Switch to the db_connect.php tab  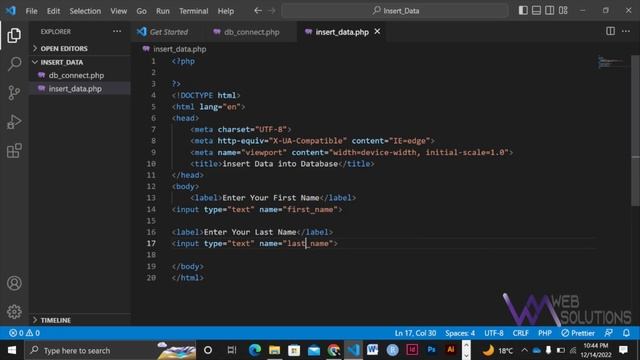click(x=251, y=32)
